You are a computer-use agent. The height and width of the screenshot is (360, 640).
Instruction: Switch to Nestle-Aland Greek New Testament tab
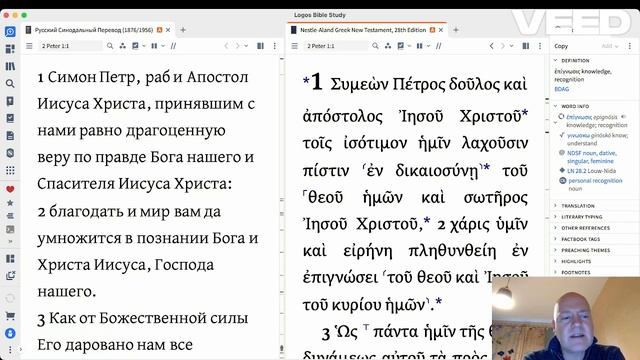coord(362,30)
